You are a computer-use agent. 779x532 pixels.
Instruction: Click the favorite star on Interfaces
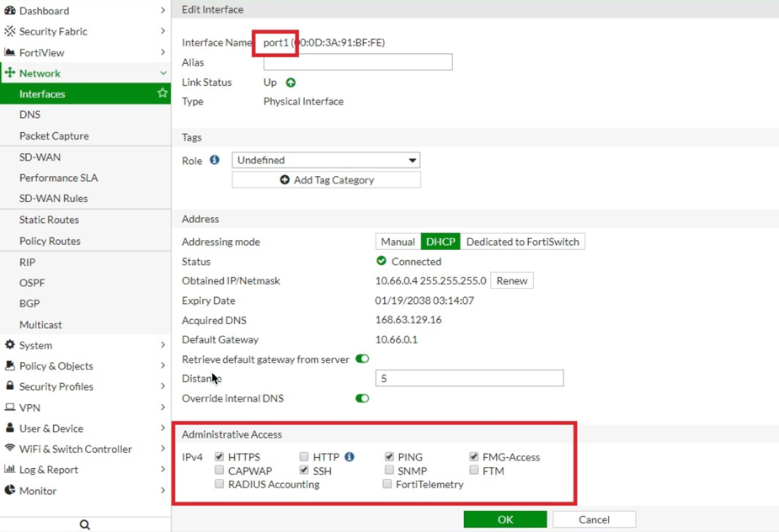(x=163, y=93)
